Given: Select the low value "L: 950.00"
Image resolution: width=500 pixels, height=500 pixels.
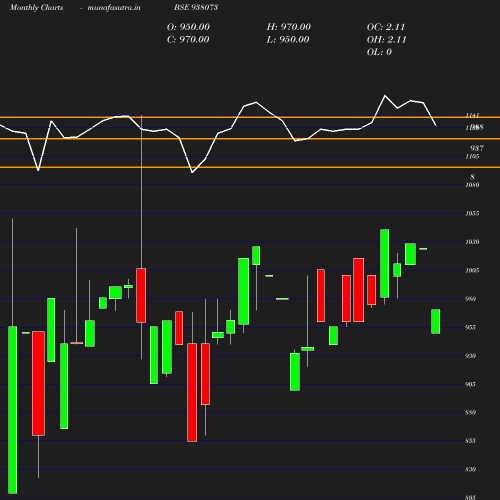Looking at the screenshot, I should click(288, 40).
